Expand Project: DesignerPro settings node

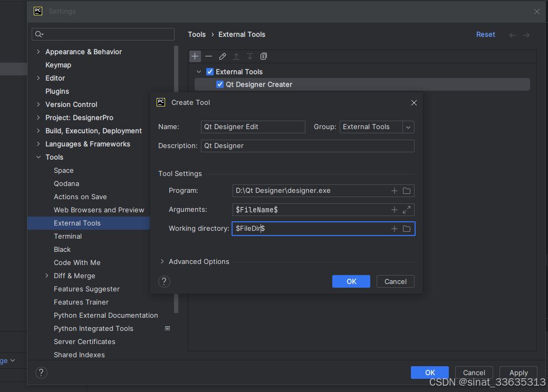click(x=38, y=117)
